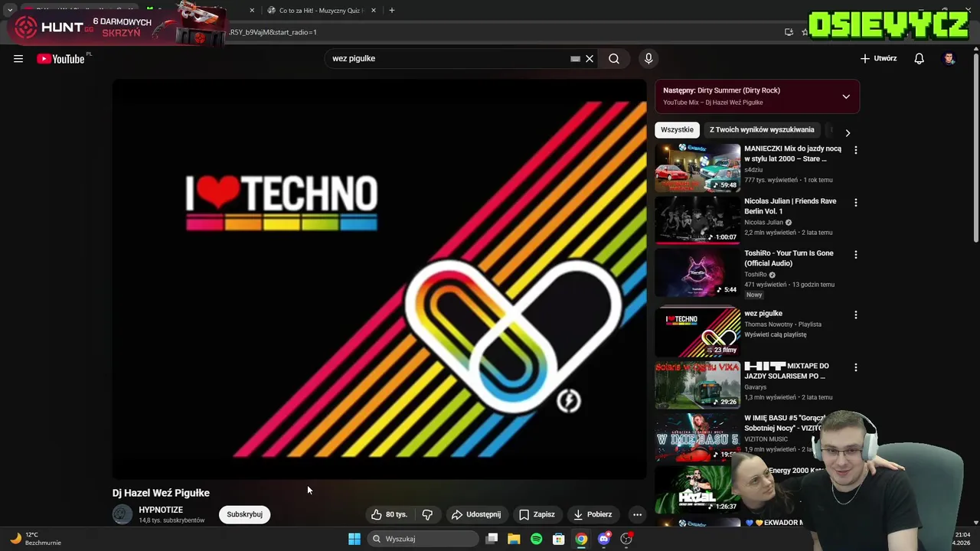Open Task View on the taskbar
The image size is (980, 551).
(x=492, y=539)
